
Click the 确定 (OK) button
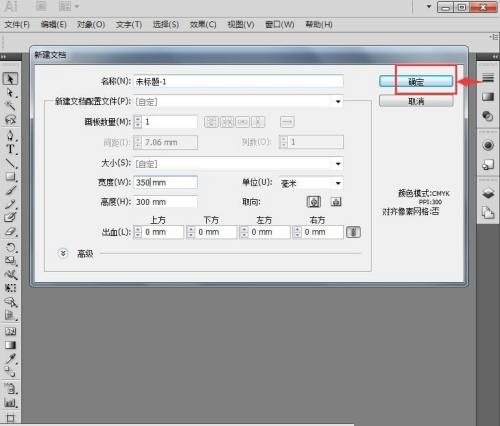(416, 82)
